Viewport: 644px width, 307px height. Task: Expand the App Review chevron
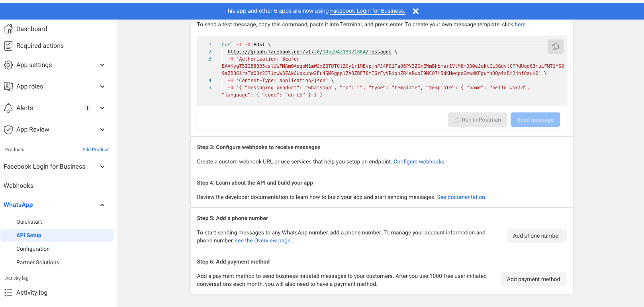tap(102, 130)
